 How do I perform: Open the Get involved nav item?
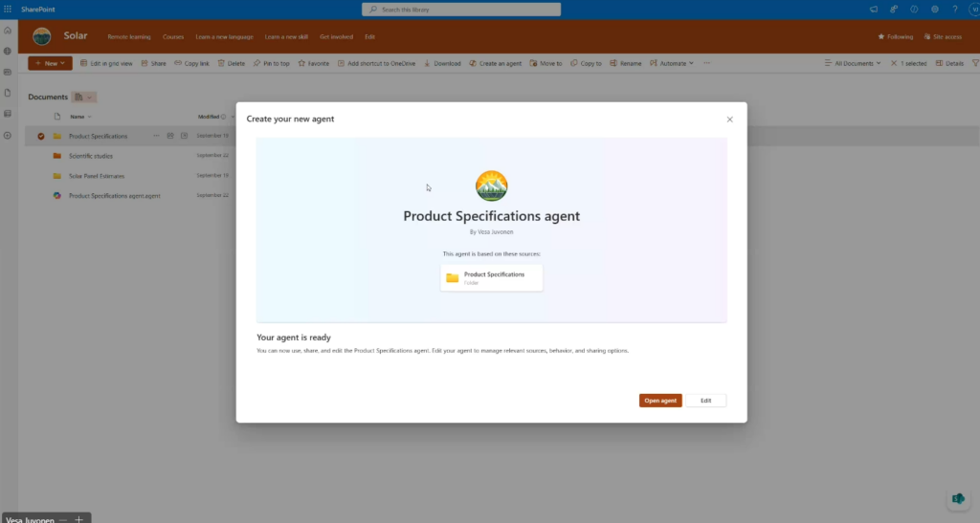click(336, 37)
